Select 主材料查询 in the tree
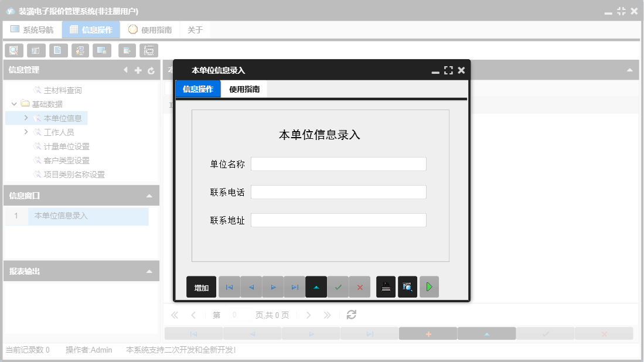Image resolution: width=644 pixels, height=362 pixels. 64,90
